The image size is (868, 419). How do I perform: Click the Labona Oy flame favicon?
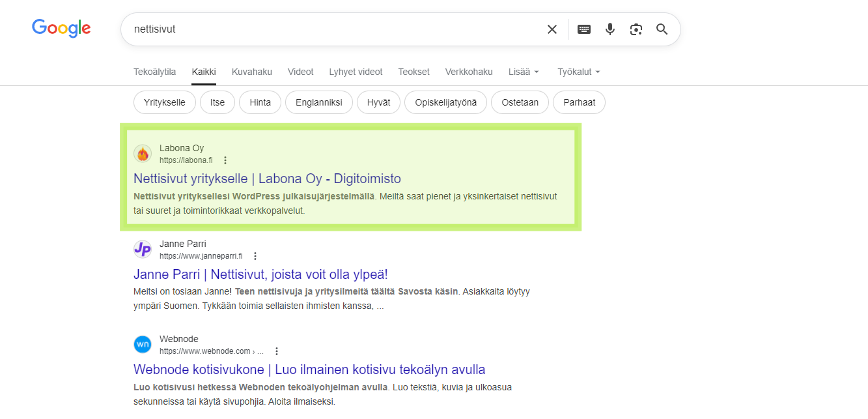(143, 154)
